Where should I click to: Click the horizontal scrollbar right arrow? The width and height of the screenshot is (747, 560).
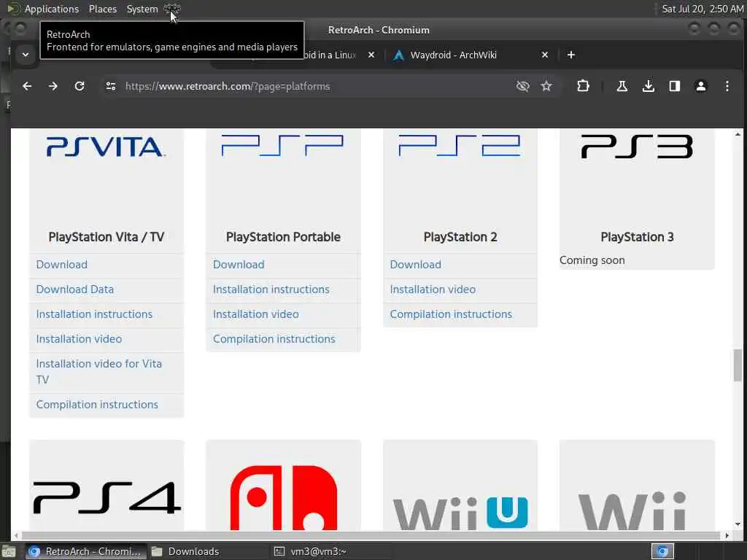pos(727,536)
